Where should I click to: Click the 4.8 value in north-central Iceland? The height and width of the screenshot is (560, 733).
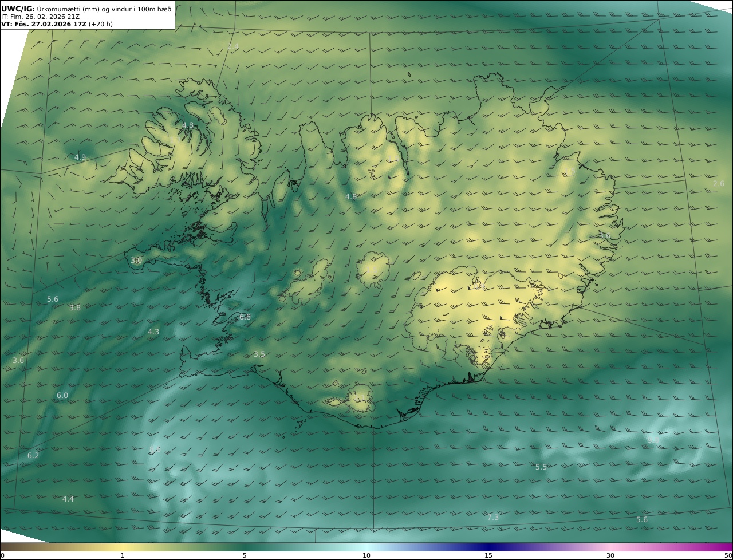pos(351,196)
